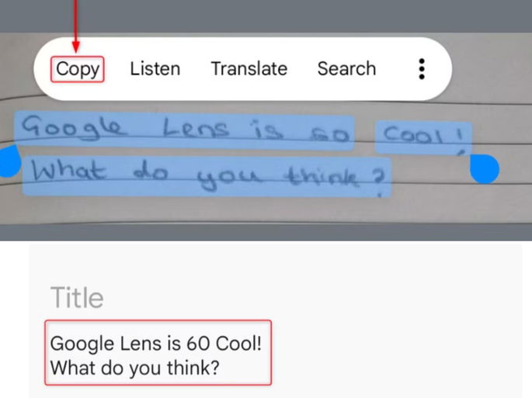The image size is (532, 398).
Task: Focus the Title field of the note
Action: (x=77, y=297)
